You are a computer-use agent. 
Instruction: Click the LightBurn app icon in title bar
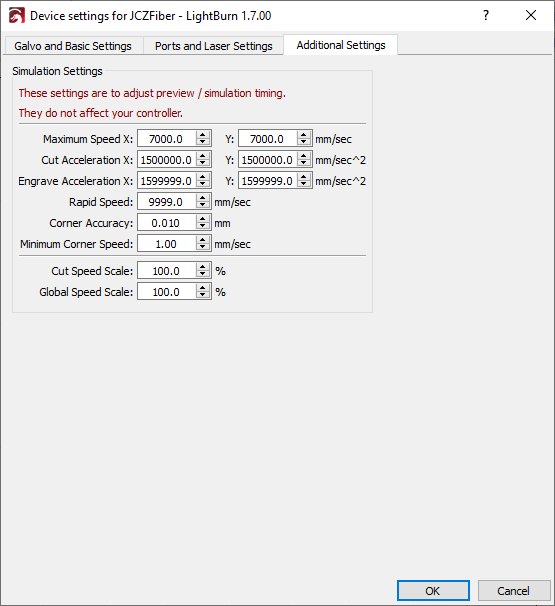[x=17, y=16]
